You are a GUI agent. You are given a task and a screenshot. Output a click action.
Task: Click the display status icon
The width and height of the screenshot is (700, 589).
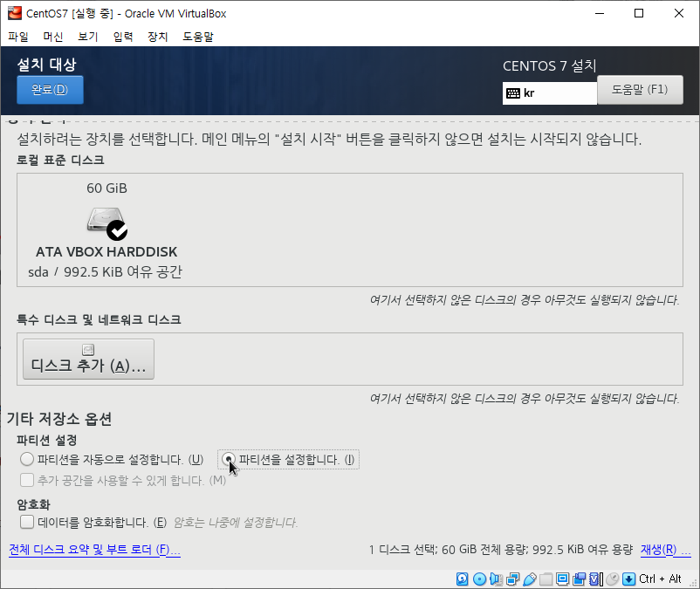click(x=562, y=579)
